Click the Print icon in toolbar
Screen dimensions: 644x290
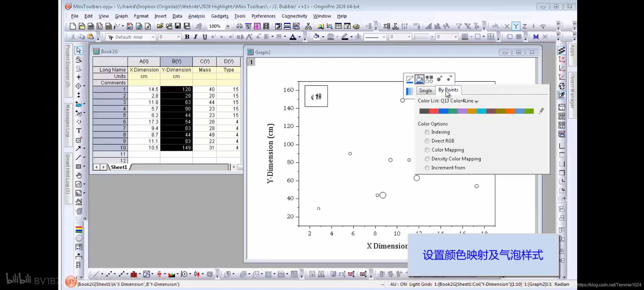tap(239, 26)
